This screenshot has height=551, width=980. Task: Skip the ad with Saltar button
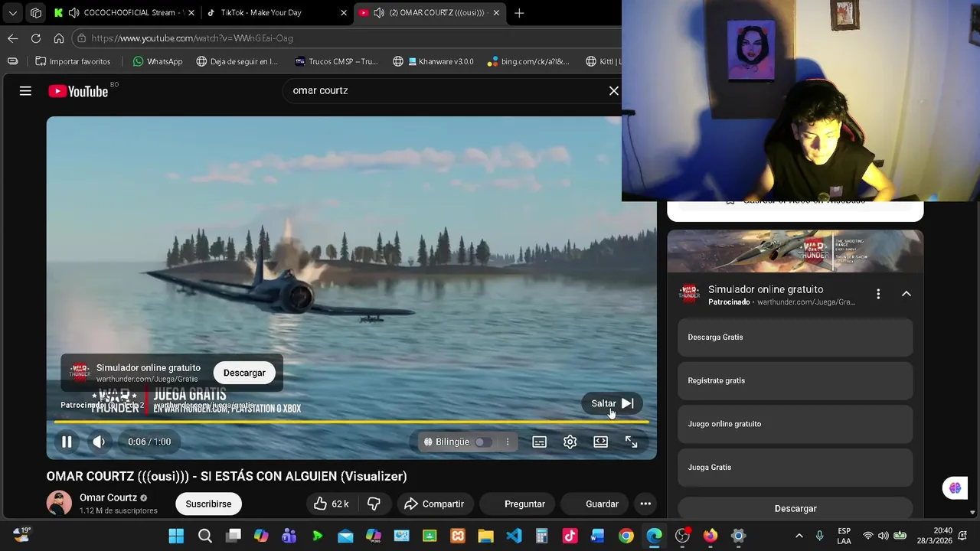click(612, 403)
